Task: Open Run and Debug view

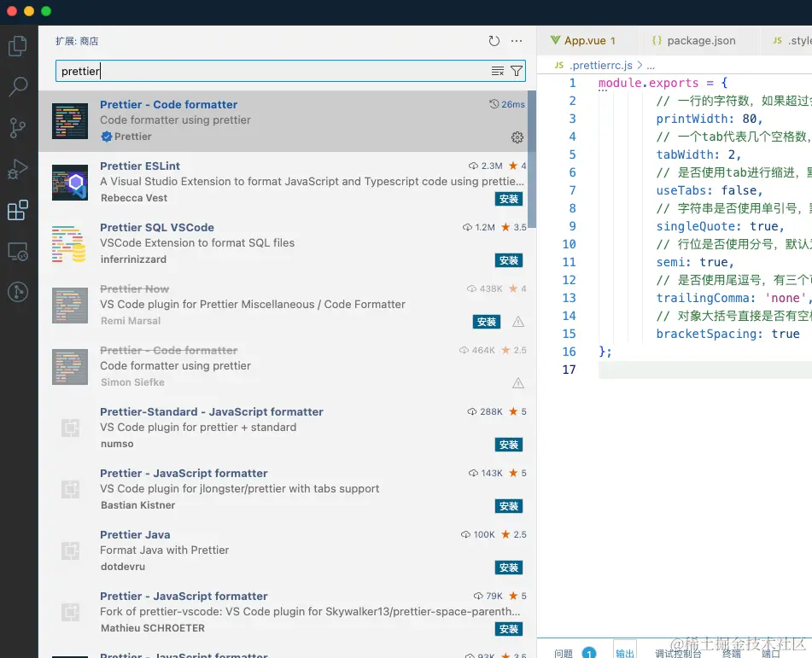Action: coord(18,169)
